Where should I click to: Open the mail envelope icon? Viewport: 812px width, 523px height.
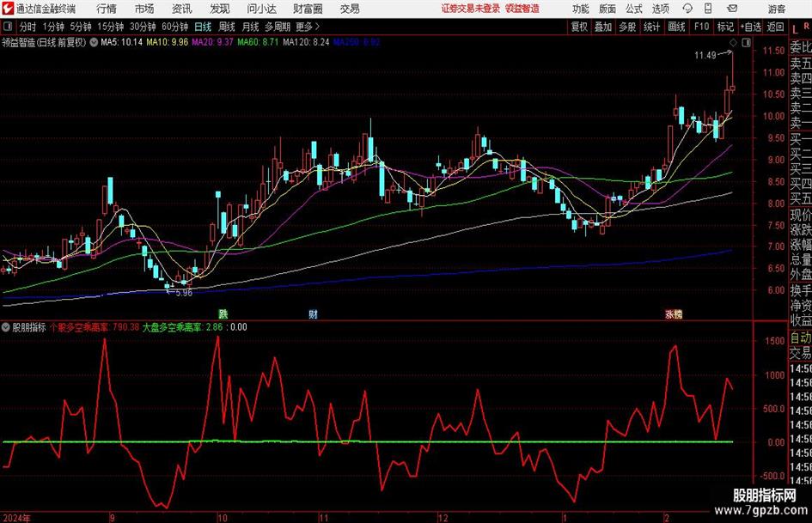point(732,9)
